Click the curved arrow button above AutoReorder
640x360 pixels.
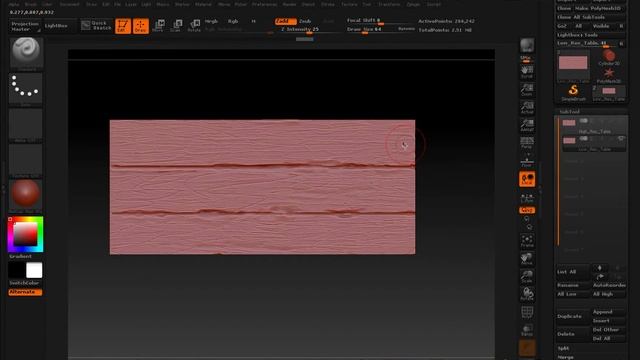pyautogui.click(x=600, y=276)
